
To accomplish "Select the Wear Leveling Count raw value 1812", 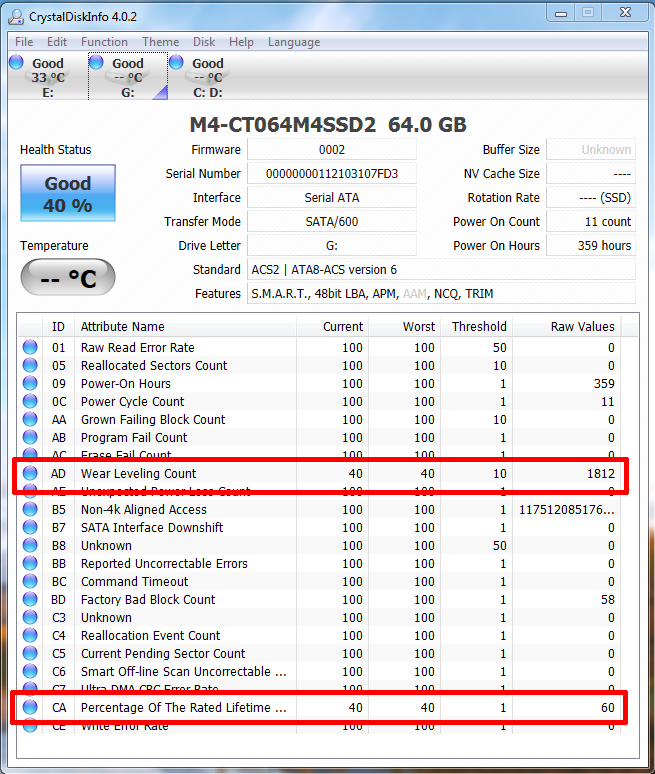I will coord(601,473).
